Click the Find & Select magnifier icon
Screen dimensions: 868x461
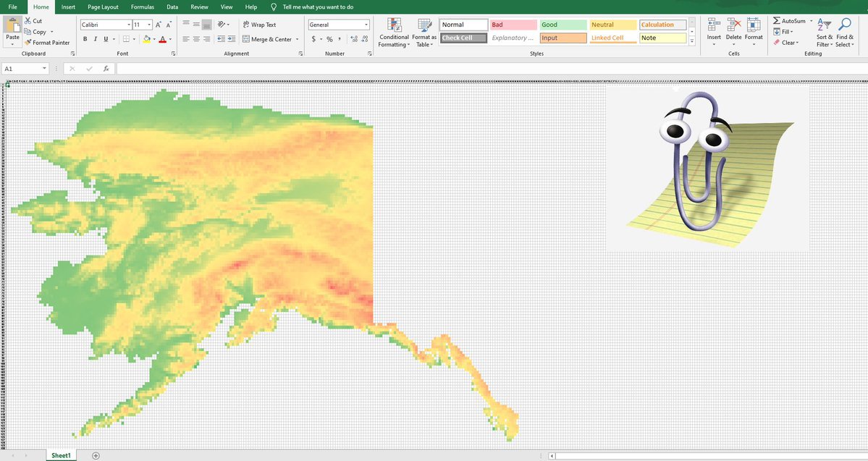(844, 25)
